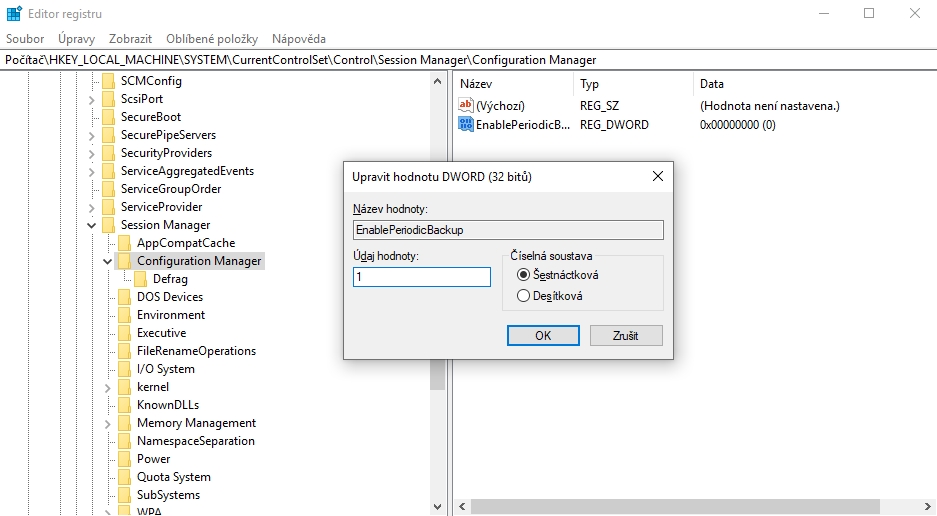Click the tree pane scroll up arrow
Image resolution: width=937 pixels, height=516 pixels.
click(437, 81)
